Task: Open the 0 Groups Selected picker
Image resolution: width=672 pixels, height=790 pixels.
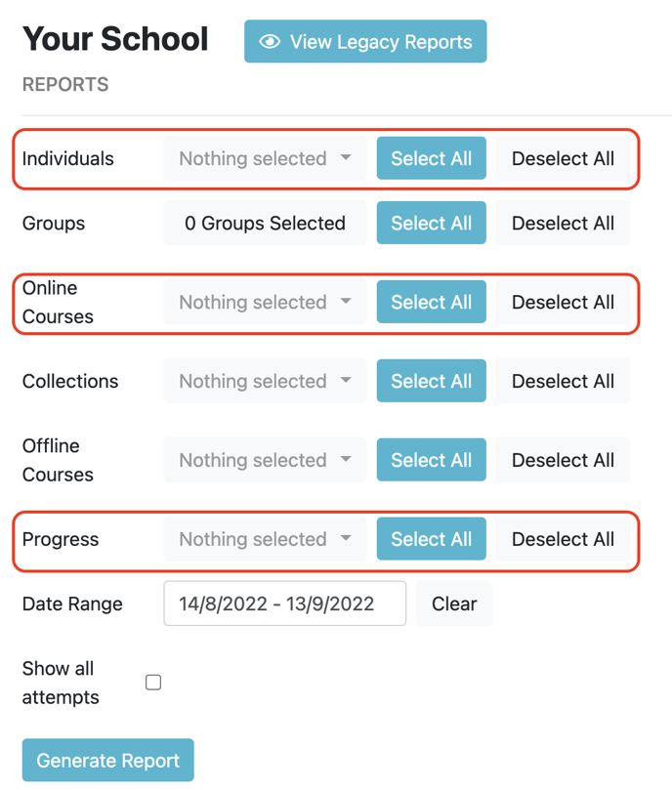Action: (x=265, y=223)
